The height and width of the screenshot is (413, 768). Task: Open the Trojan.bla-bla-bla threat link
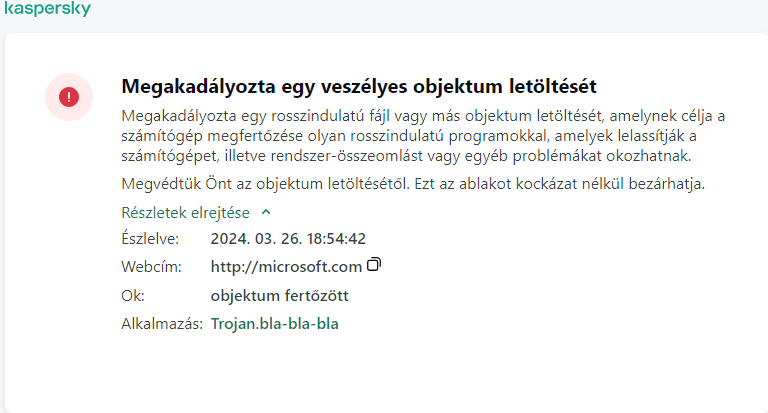tap(275, 324)
